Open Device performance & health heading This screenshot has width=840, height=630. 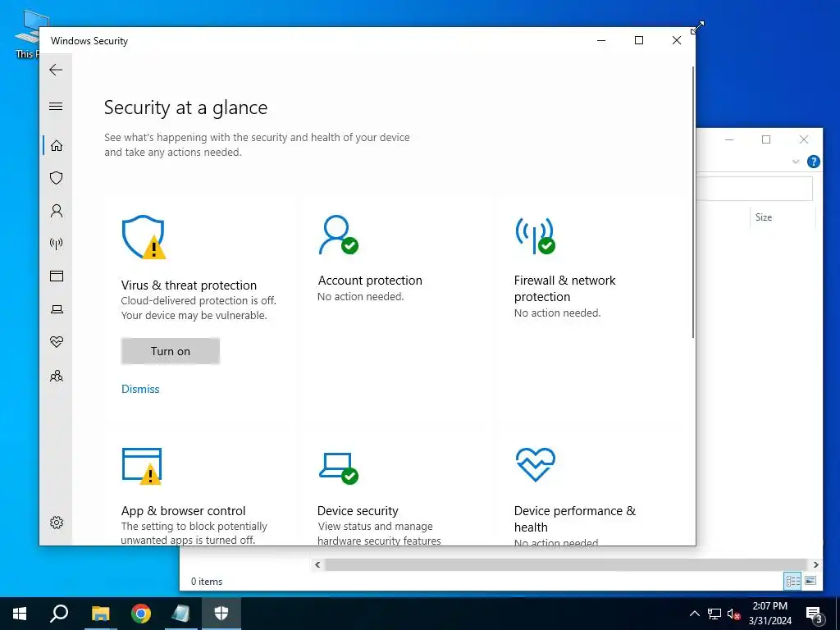pyautogui.click(x=575, y=518)
